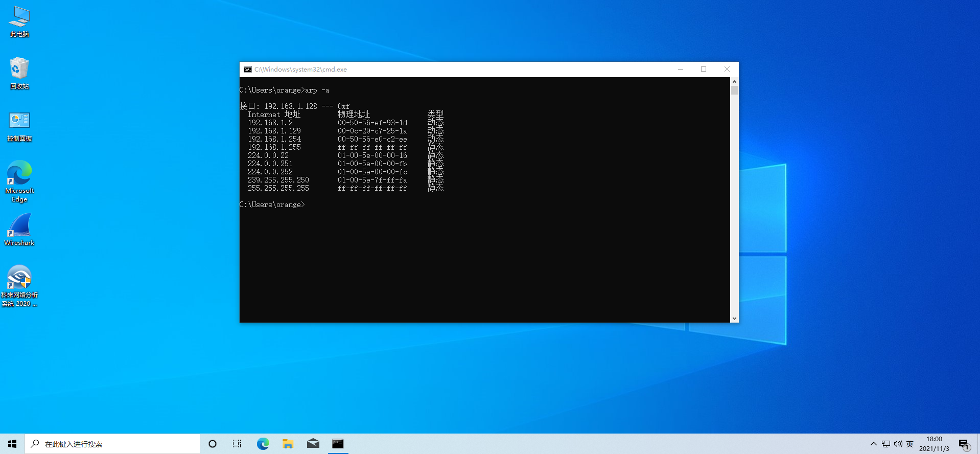Click the cmd vertical scrollbar thumb
This screenshot has width=980, height=454.
tap(734, 90)
